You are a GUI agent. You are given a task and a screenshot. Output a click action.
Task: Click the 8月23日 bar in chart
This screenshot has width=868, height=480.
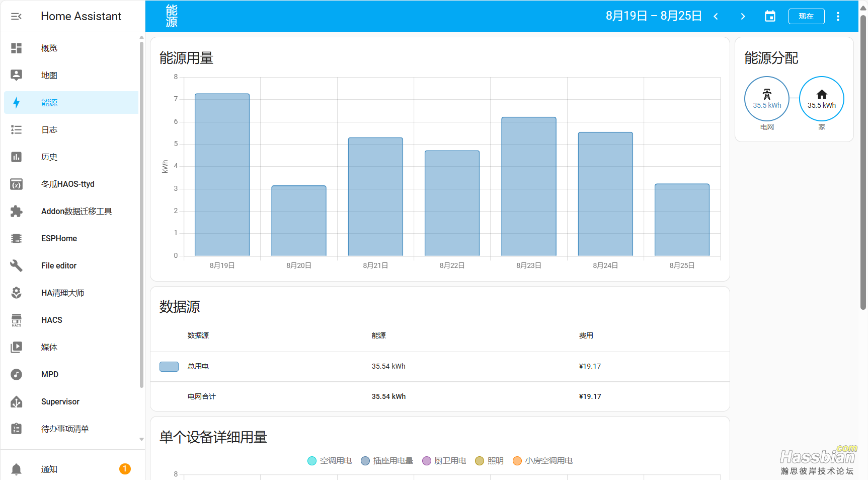point(529,186)
